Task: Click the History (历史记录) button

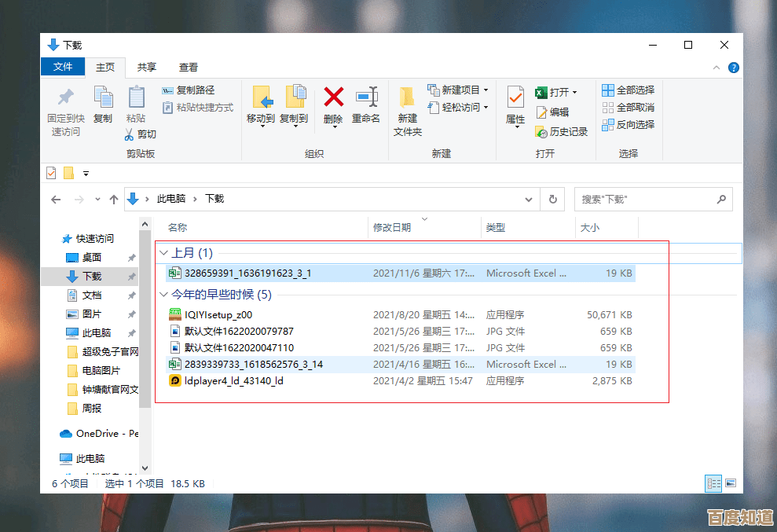Action: (562, 132)
